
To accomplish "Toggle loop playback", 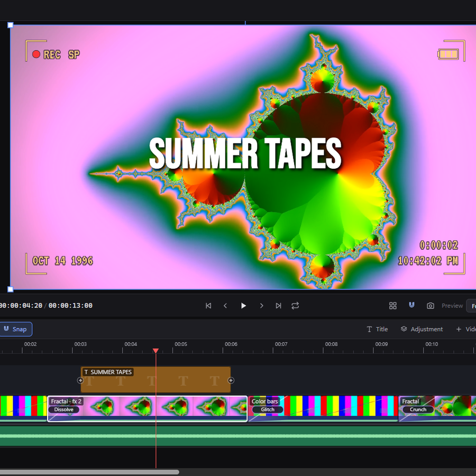I will point(295,306).
